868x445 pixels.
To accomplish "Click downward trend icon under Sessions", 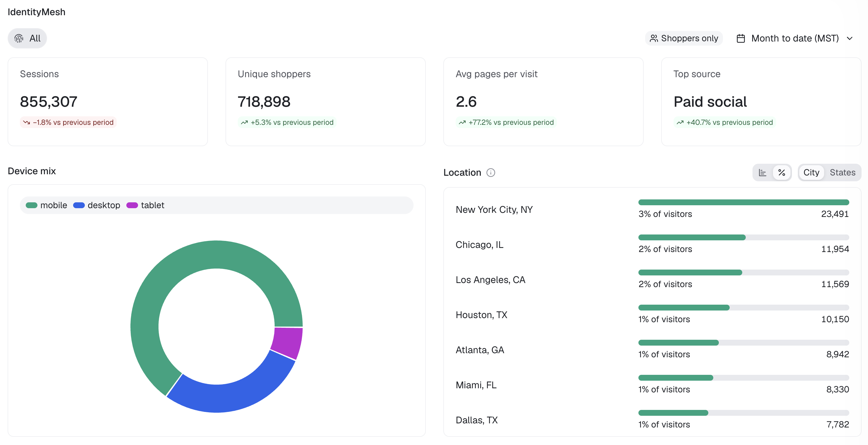I will 27,122.
